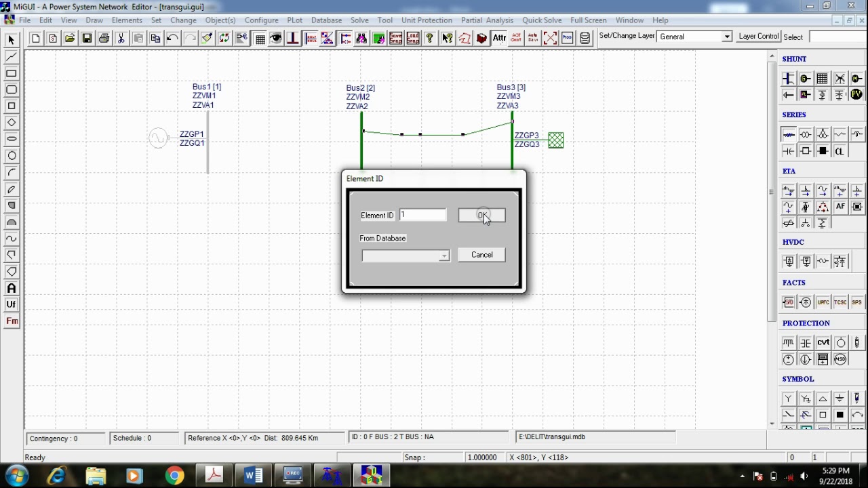Open the From Database dropdown
868x488 pixels.
443,256
